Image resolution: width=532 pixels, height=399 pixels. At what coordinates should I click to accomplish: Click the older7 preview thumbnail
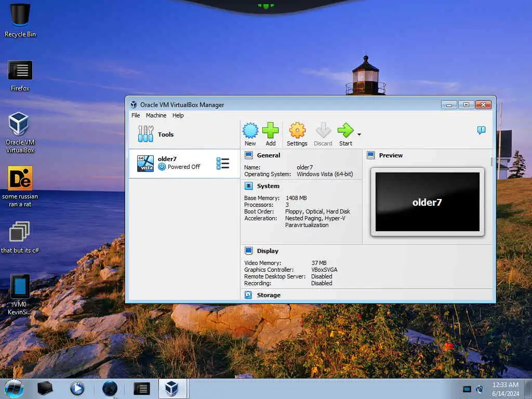coord(428,202)
